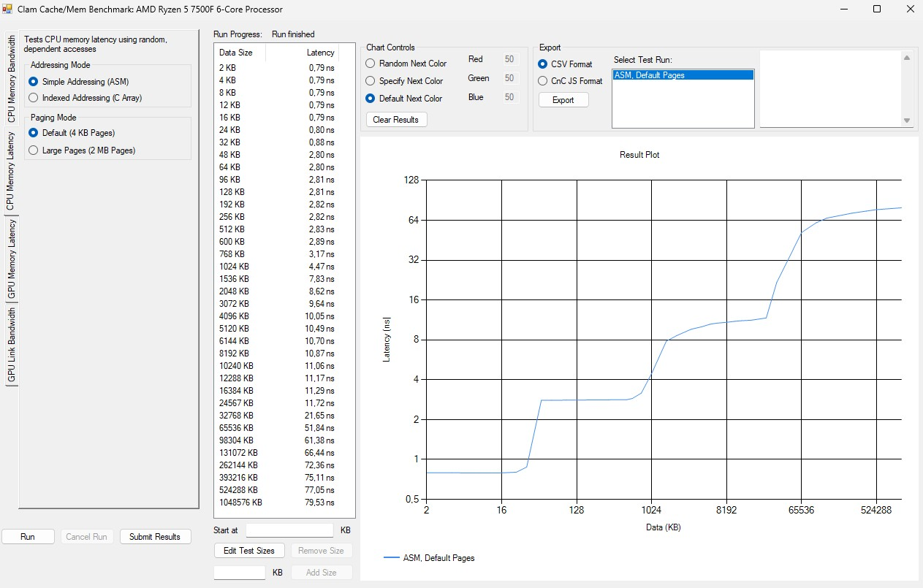923x588 pixels.
Task: Open the CPU Memory Bandwidth tab
Action: coord(11,79)
